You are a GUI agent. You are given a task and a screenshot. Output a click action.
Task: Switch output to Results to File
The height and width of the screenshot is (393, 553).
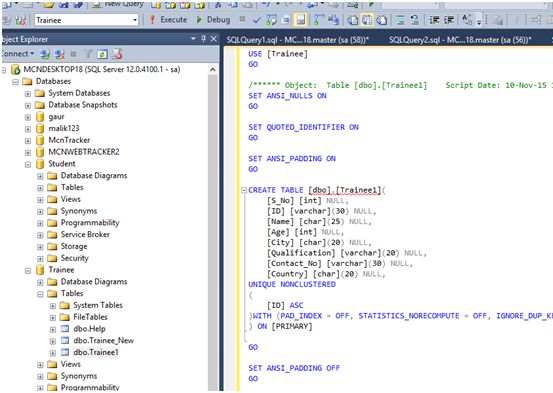381,20
